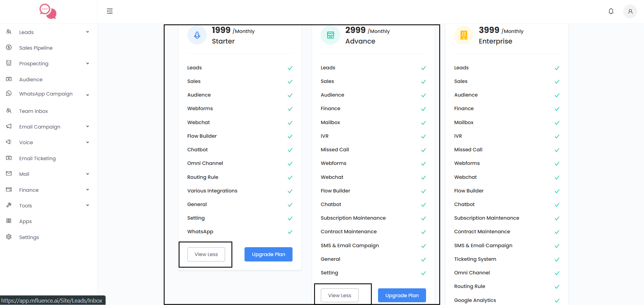
Task: Toggle the sidebar collapse menu icon
Action: coord(110,11)
